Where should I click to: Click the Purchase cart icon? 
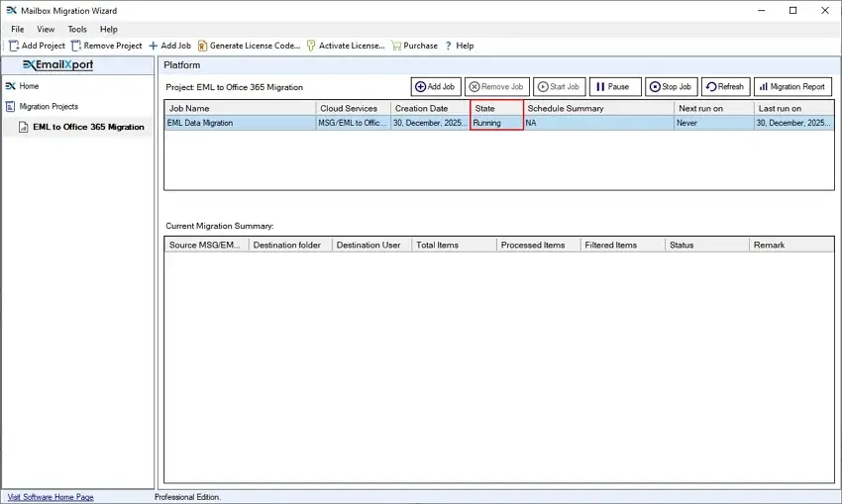pos(396,46)
